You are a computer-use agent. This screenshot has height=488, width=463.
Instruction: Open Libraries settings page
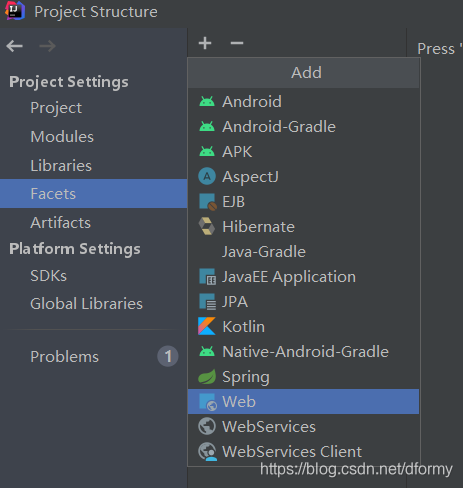click(93, 165)
